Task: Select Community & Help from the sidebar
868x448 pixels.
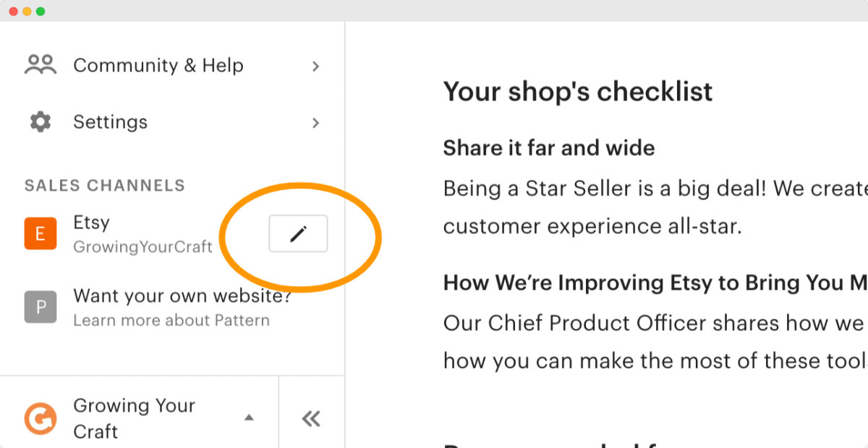Action: click(x=158, y=65)
